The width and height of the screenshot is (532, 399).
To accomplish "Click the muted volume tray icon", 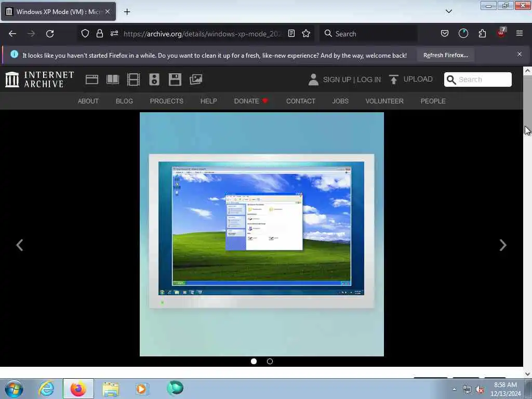I will pyautogui.click(x=480, y=390).
